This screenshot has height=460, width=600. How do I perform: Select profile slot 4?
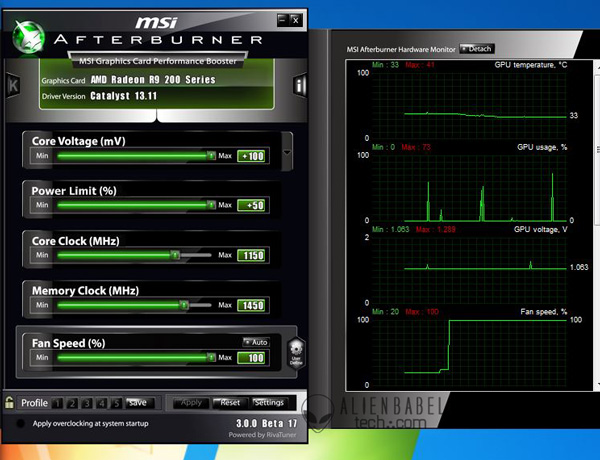pos(101,403)
